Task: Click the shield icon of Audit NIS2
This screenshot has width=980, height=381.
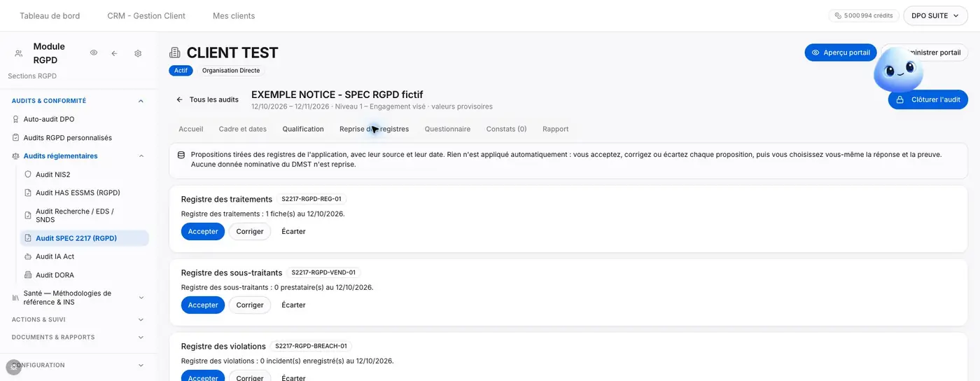Action: (x=28, y=174)
